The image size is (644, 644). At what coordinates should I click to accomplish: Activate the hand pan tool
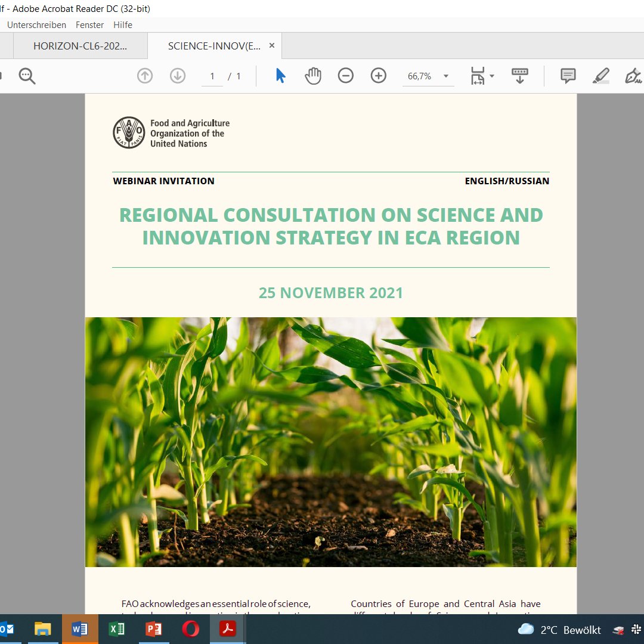(313, 76)
